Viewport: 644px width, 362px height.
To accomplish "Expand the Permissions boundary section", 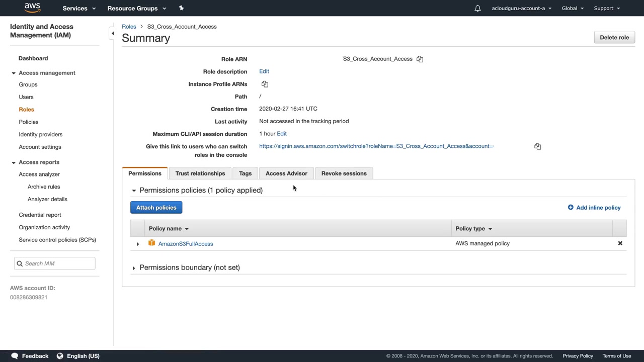I will 134,268.
